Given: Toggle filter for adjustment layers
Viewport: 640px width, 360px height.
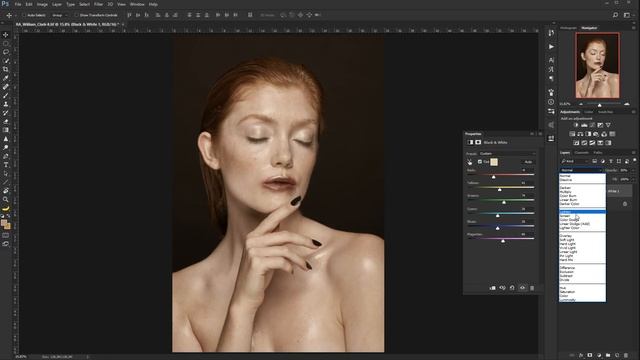Looking at the screenshot, I should (603, 162).
